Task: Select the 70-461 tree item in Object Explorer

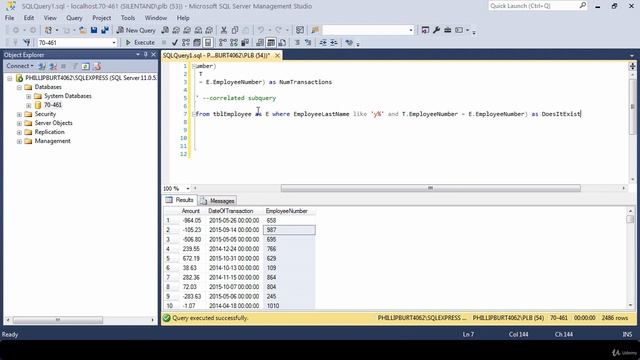Action: click(x=53, y=105)
